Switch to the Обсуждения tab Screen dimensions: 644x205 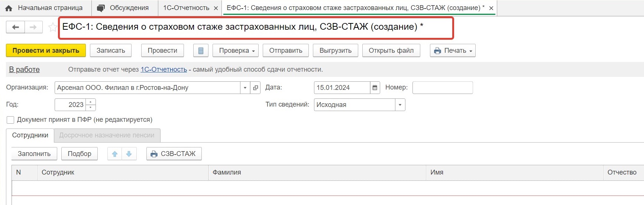[123, 8]
